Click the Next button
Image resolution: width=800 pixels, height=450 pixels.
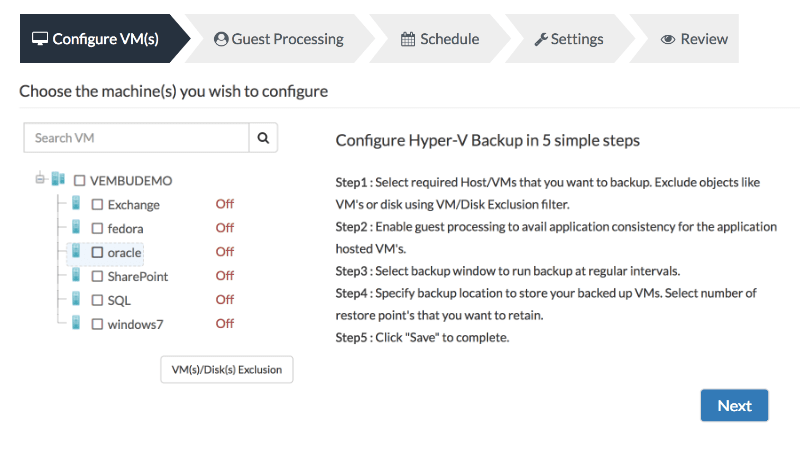point(734,406)
